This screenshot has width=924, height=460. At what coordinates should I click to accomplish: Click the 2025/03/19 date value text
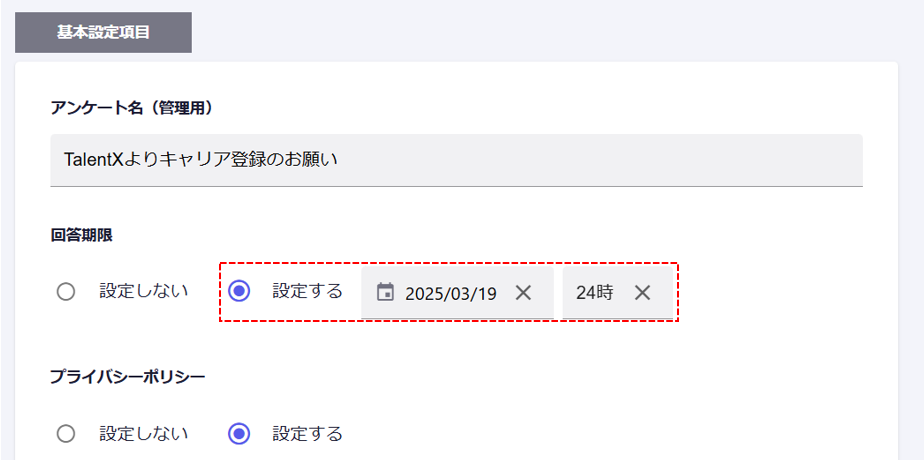pos(450,293)
